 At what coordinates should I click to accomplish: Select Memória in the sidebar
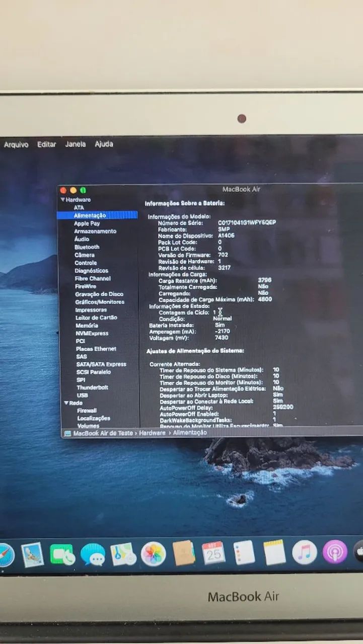coord(87,326)
